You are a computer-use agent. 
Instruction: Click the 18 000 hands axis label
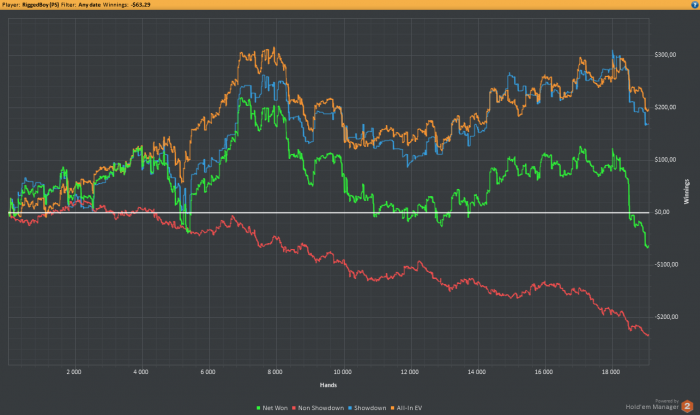[x=611, y=372]
